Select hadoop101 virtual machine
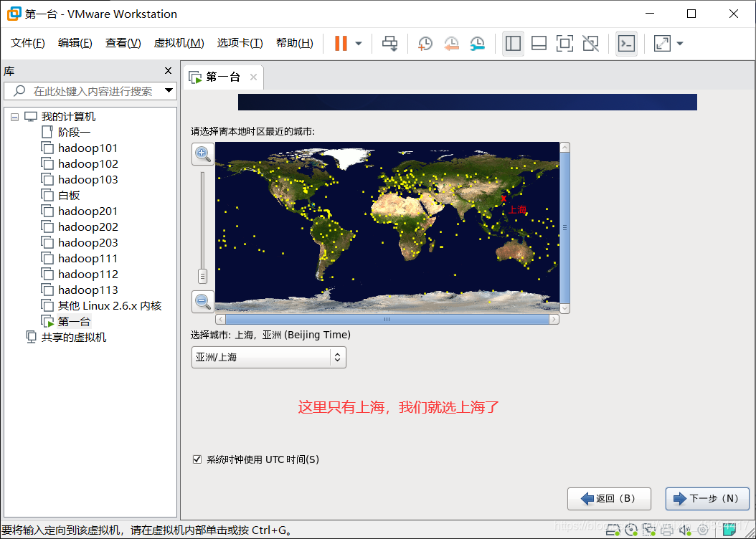The width and height of the screenshot is (756, 539). click(x=88, y=148)
